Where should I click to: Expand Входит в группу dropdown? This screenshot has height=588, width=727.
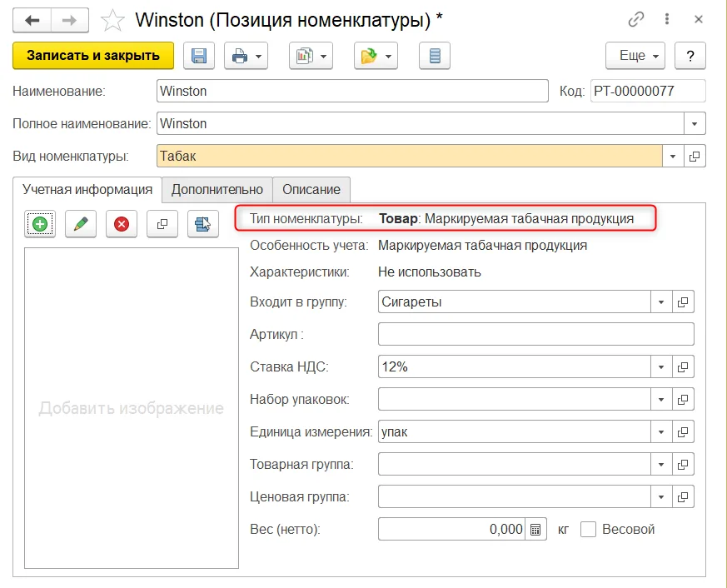(x=661, y=301)
